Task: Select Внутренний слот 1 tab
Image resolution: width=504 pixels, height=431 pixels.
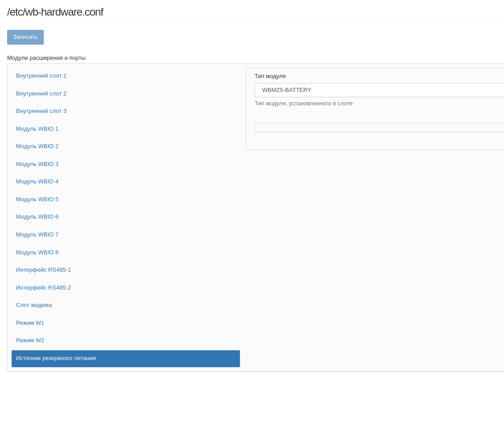Action: click(x=41, y=76)
